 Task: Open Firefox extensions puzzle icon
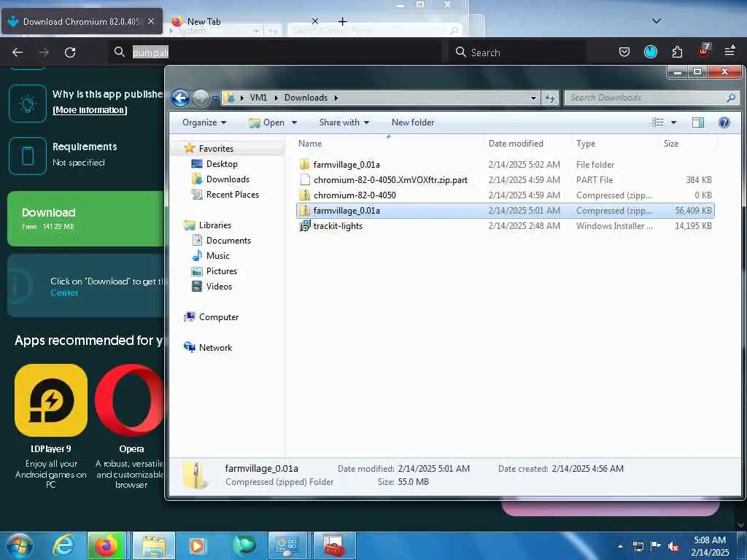point(677,52)
